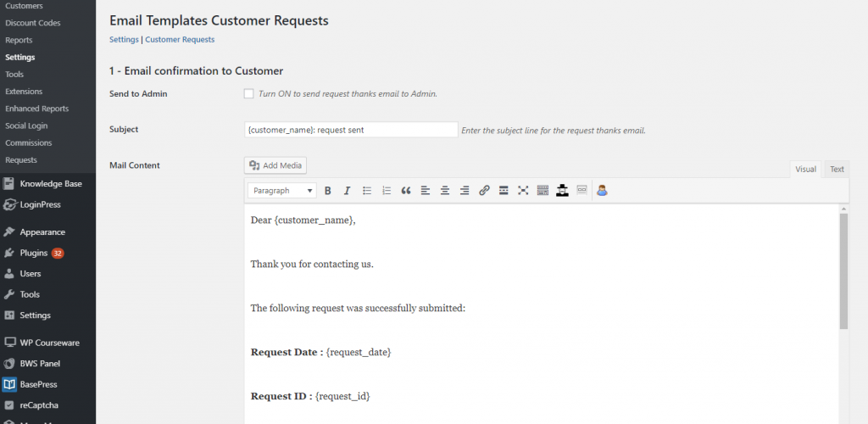868x424 pixels.
Task: Click the editor scrollbar up arrow
Action: (x=843, y=209)
